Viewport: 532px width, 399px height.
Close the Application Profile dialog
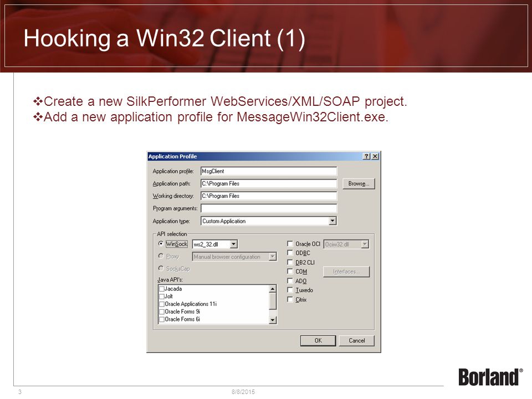click(x=375, y=156)
